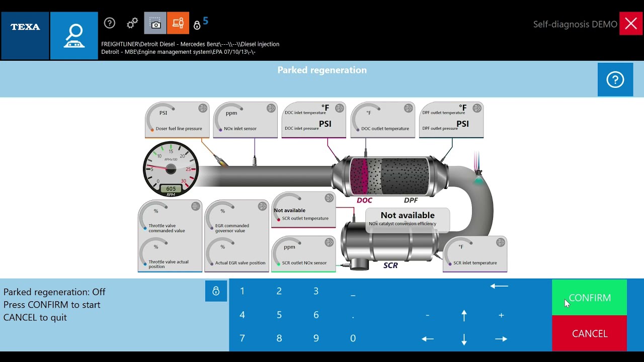Click the red CANCEL button

point(589,333)
